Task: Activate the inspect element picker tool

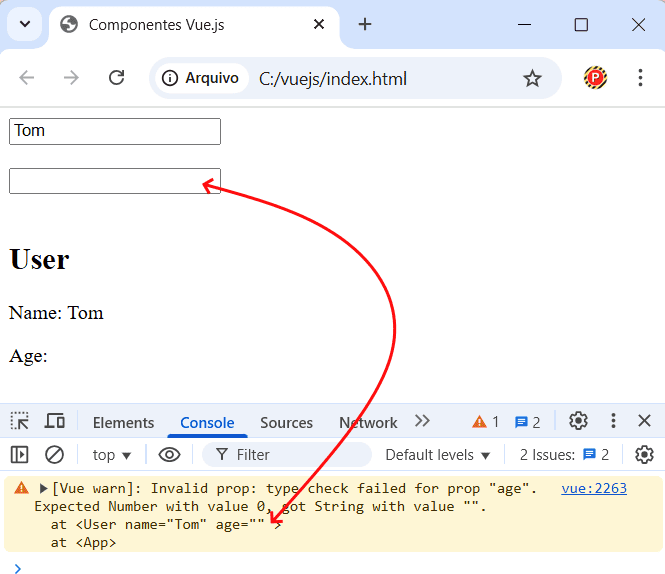Action: 20,421
